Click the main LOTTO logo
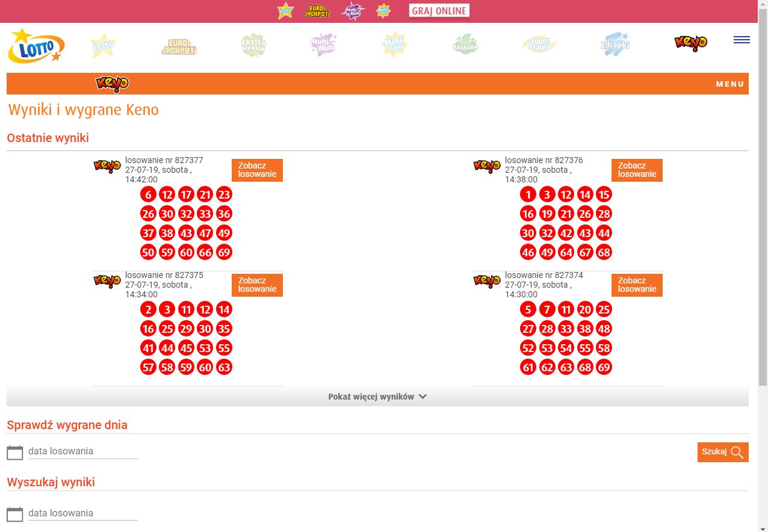768x532 pixels. pos(36,46)
